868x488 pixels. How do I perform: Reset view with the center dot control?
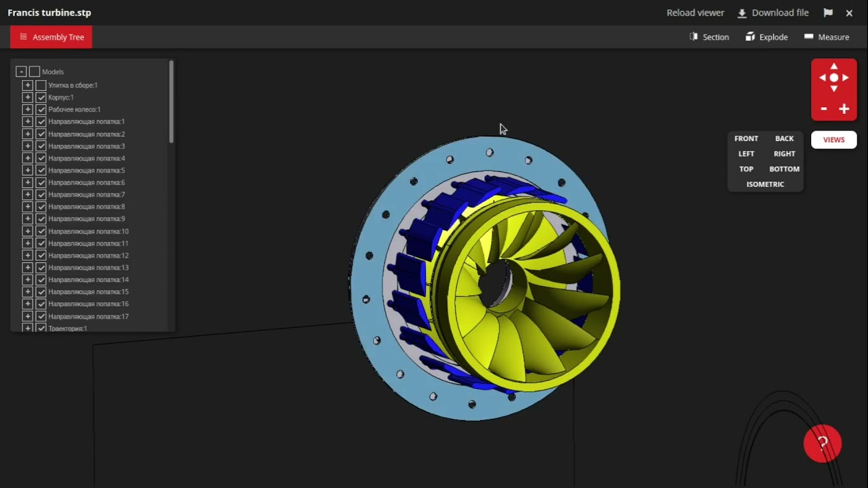[833, 78]
